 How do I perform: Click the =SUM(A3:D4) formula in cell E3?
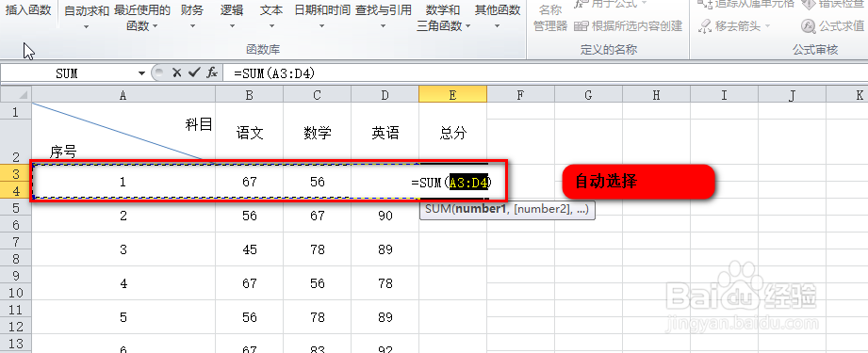click(x=451, y=182)
